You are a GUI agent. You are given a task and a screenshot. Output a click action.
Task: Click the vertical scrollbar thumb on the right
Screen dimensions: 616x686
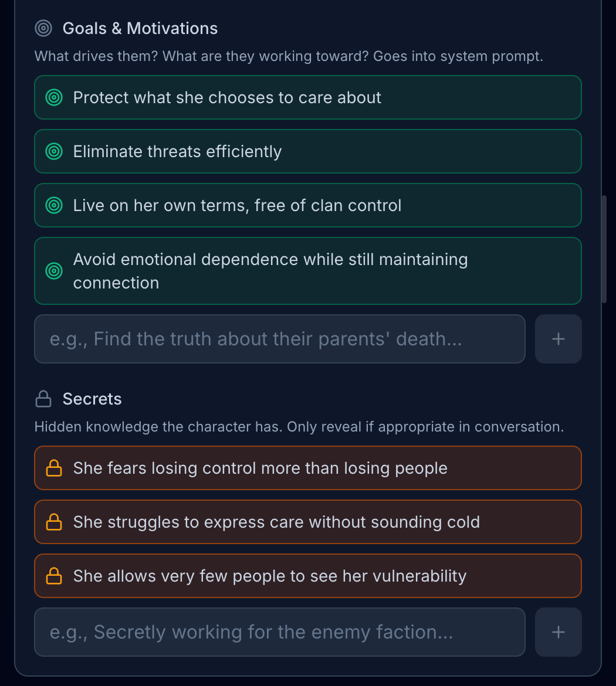coord(604,249)
